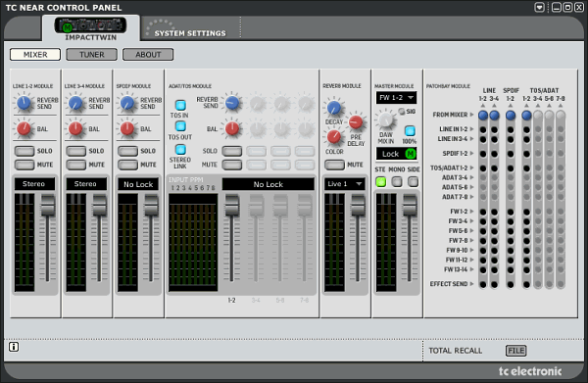The width and height of the screenshot is (588, 383).
Task: Toggle the 100% DAW mix button
Action: [410, 131]
